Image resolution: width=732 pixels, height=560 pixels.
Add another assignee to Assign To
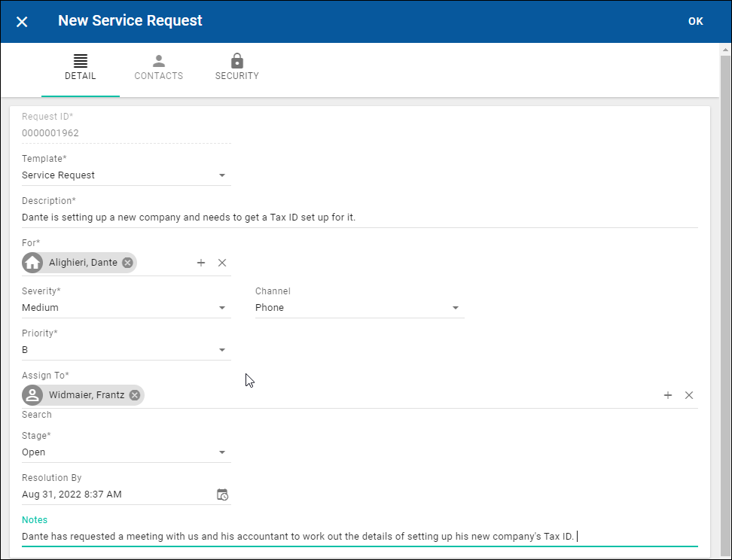click(x=668, y=395)
